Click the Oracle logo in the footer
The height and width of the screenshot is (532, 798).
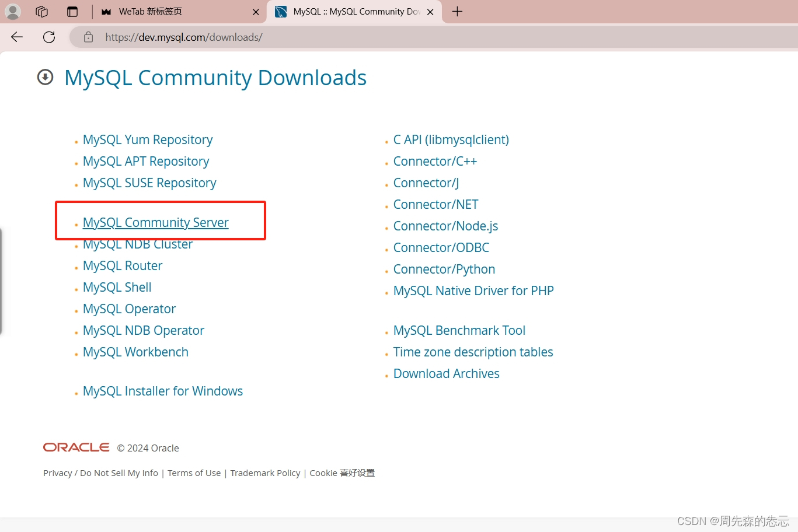[76, 447]
